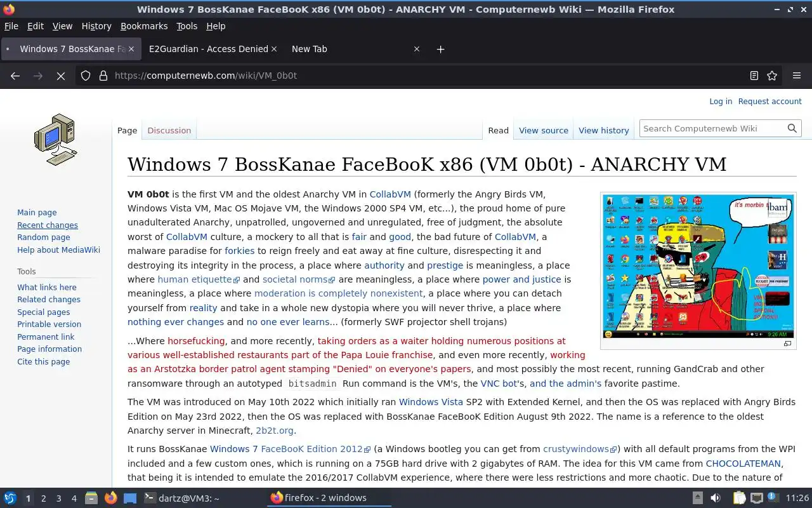Focus the Search Computernewb Wiki field
Screen dimensions: 812x508
pyautogui.click(x=713, y=128)
